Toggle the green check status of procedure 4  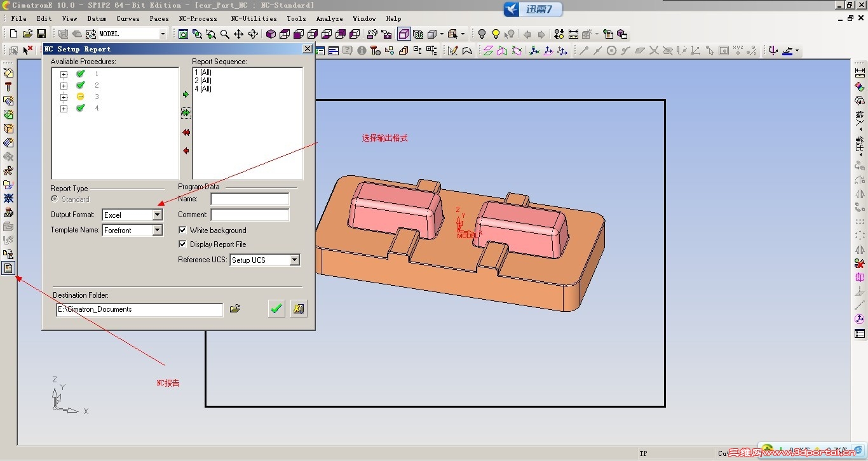point(80,108)
